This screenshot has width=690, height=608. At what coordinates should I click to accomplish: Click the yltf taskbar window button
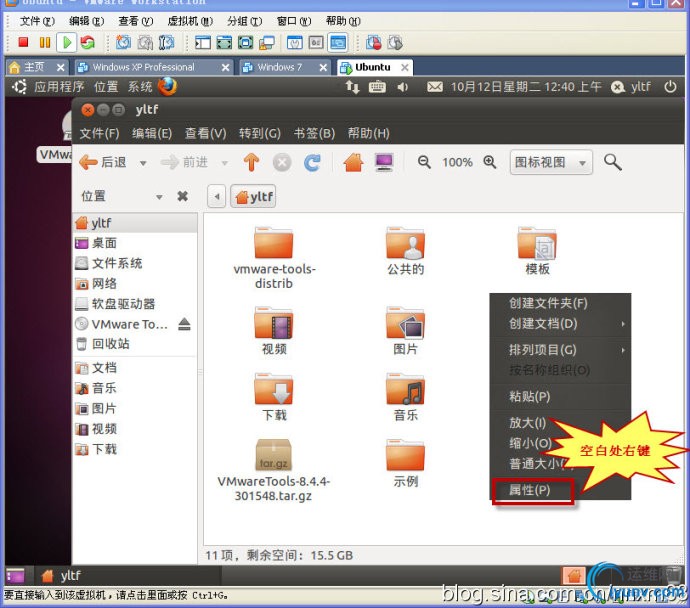tap(128, 575)
